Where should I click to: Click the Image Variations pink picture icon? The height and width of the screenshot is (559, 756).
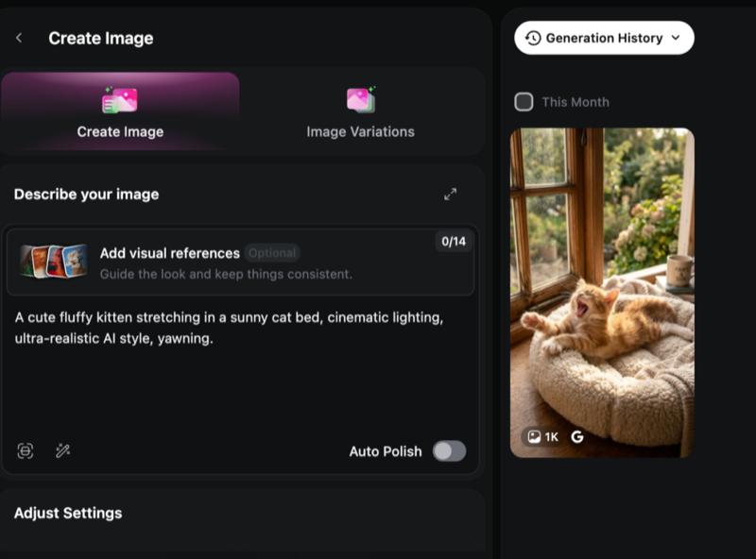tap(360, 99)
